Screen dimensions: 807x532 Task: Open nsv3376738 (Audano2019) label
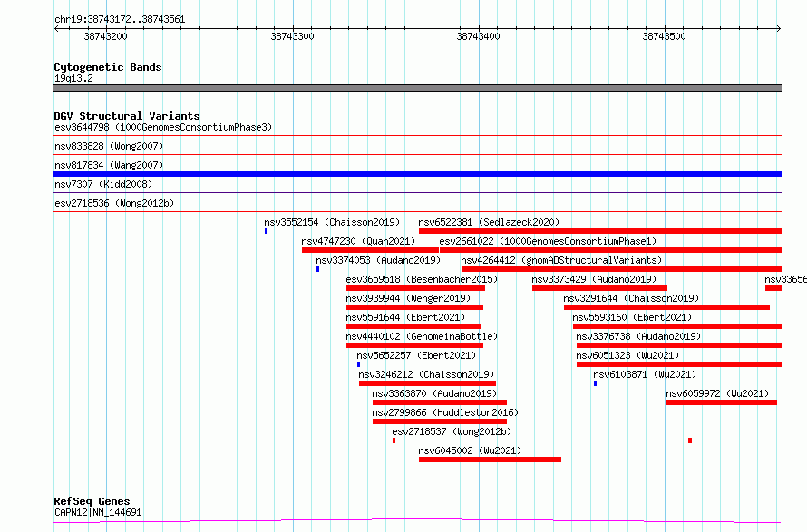(x=638, y=336)
